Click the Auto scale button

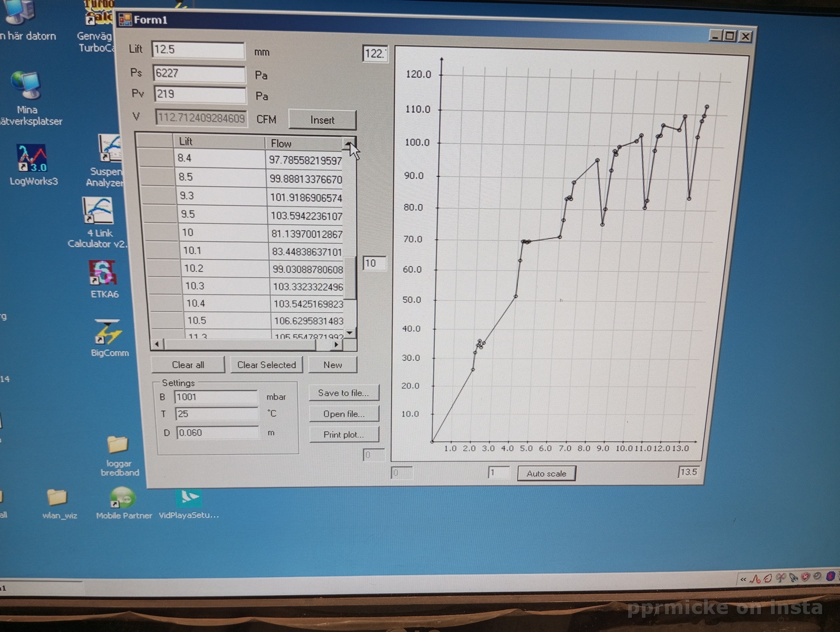coord(546,473)
